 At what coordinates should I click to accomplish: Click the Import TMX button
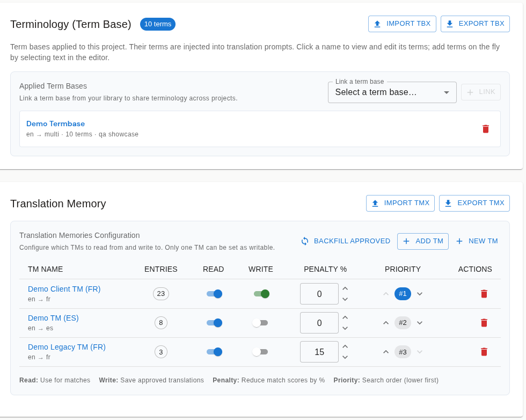coord(400,203)
